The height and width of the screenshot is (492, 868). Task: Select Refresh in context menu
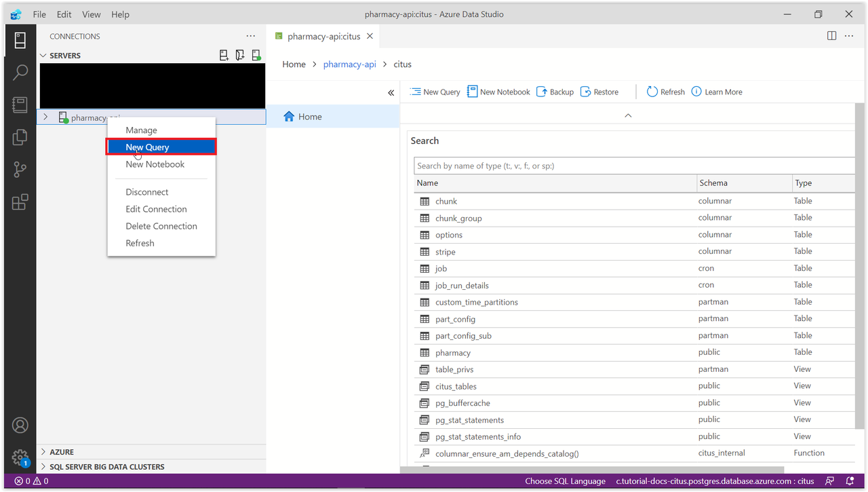coord(161,243)
